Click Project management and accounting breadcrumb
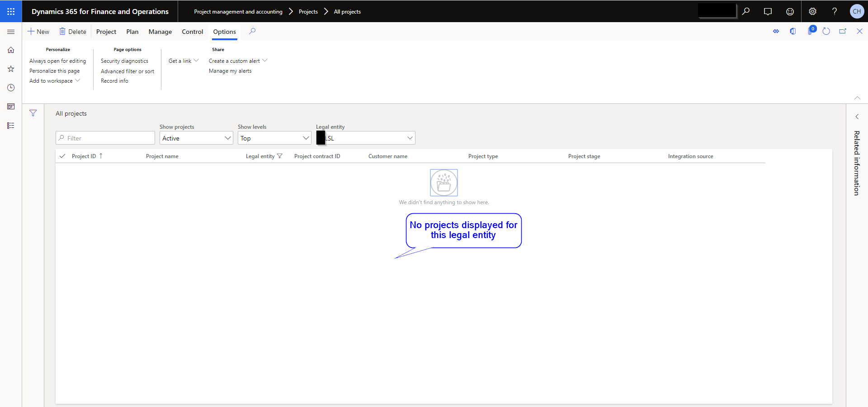The height and width of the screenshot is (407, 868). pos(238,12)
